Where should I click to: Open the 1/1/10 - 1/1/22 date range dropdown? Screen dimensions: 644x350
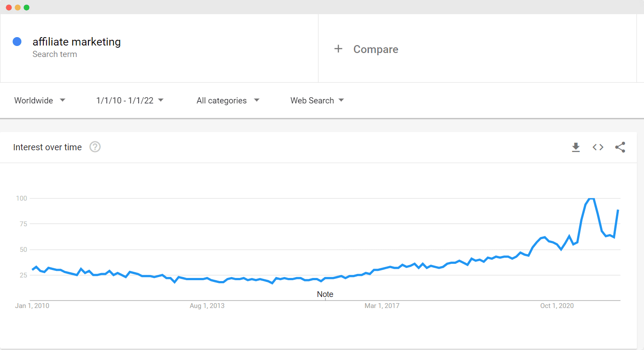point(129,100)
